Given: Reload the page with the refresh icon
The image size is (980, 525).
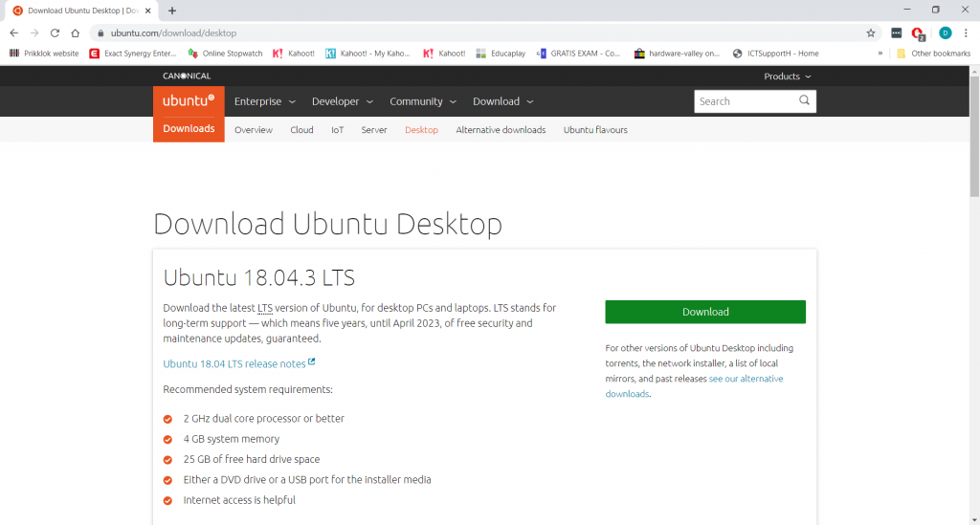Looking at the screenshot, I should pyautogui.click(x=55, y=33).
